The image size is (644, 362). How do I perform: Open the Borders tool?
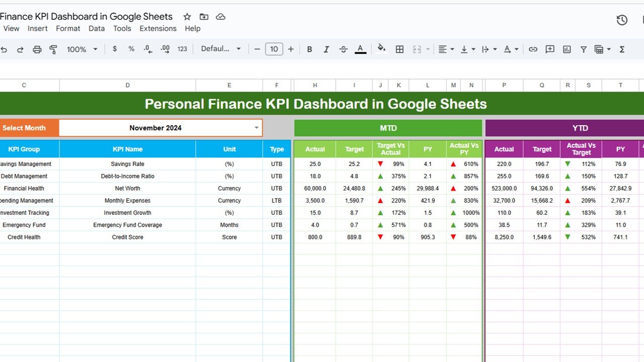point(399,49)
